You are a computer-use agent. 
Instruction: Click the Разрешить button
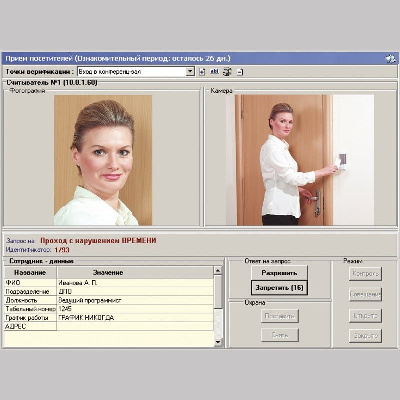coord(279,273)
